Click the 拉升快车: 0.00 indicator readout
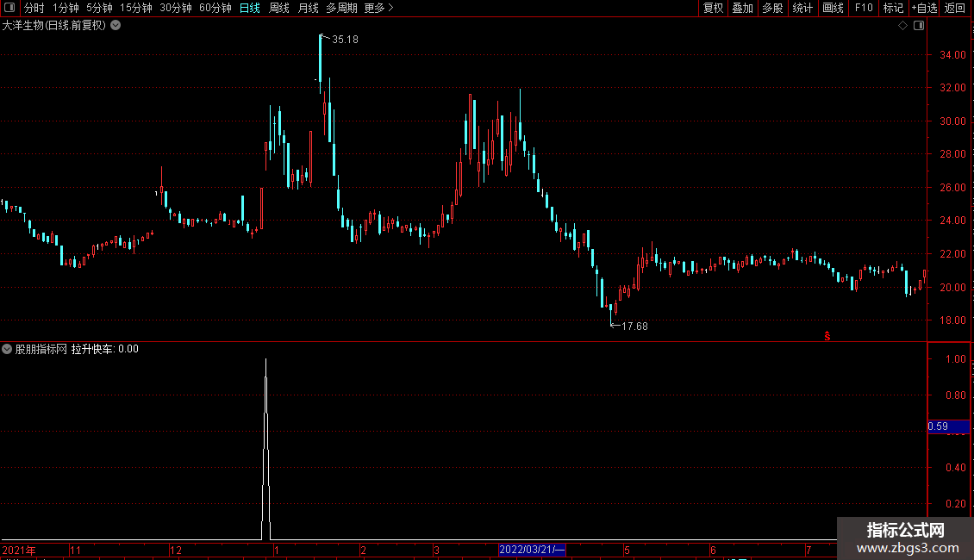This screenshot has width=974, height=560. 104,349
